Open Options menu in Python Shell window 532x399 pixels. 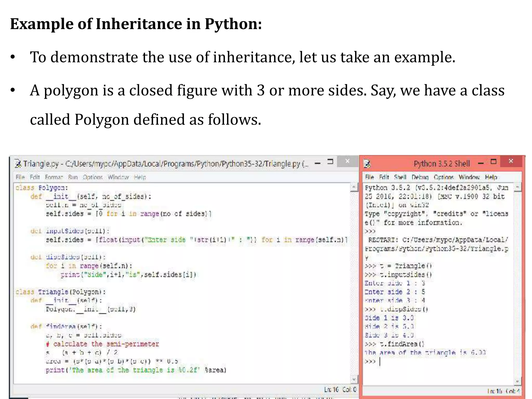444,177
